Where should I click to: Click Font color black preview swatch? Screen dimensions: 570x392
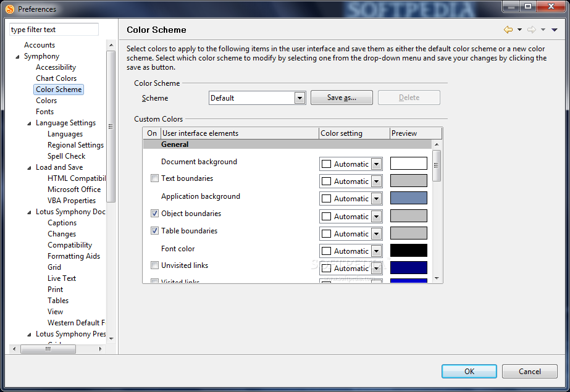409,250
